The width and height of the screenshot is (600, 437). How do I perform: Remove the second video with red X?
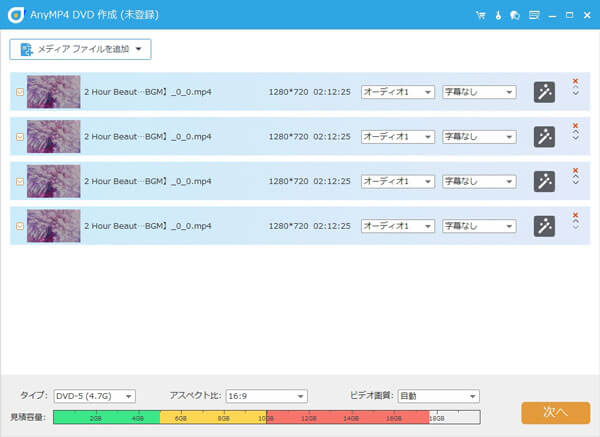pyautogui.click(x=575, y=126)
